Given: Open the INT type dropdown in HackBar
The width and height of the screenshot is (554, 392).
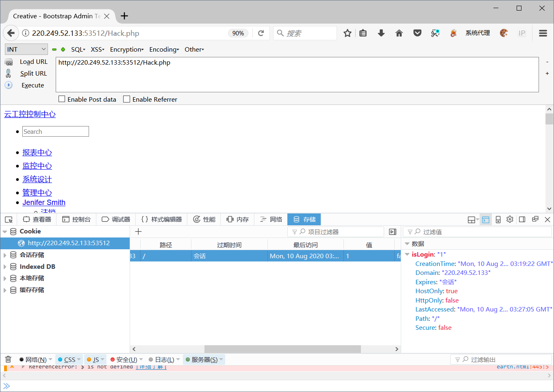Looking at the screenshot, I should [26, 49].
